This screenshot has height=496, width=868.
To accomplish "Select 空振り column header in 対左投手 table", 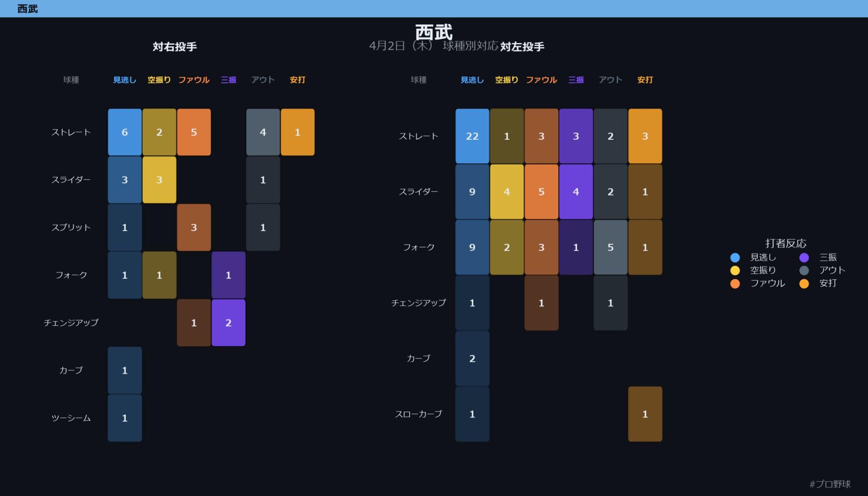I will (507, 80).
